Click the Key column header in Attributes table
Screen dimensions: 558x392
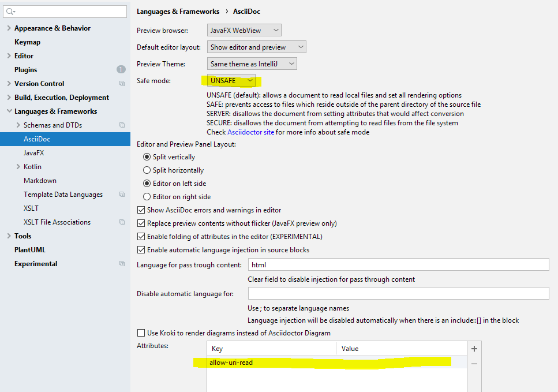tap(272, 349)
